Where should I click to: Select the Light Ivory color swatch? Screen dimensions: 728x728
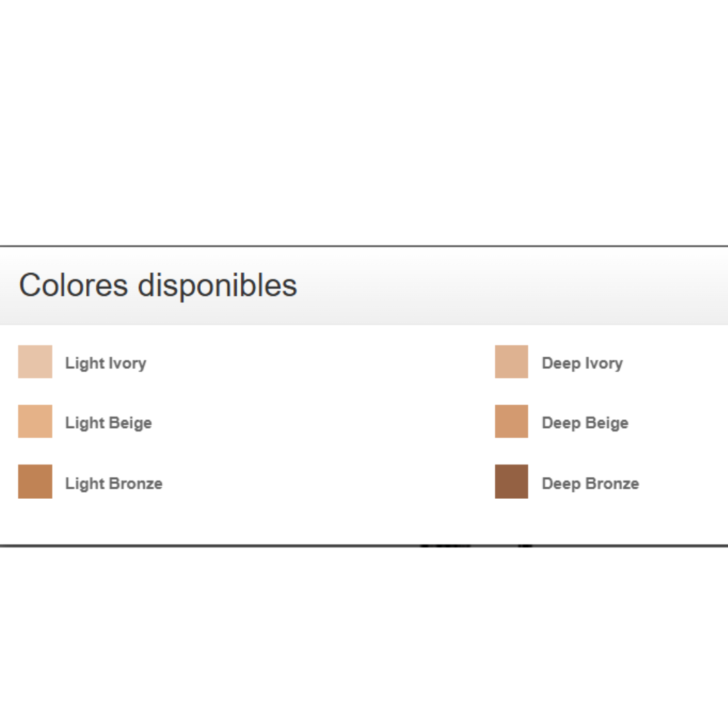point(35,362)
